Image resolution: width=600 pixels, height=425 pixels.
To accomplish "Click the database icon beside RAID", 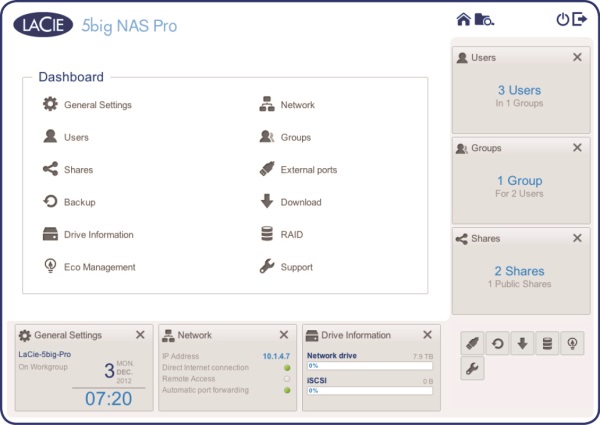I will (267, 234).
